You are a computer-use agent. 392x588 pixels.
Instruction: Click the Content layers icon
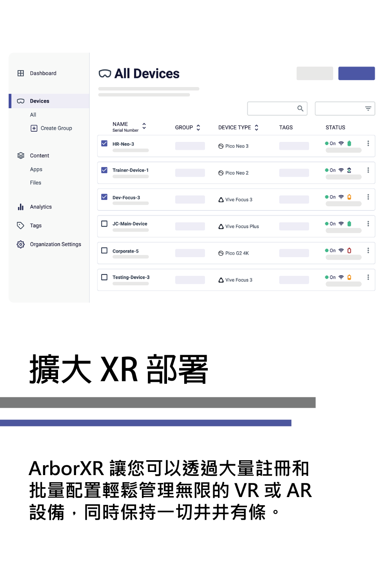click(x=21, y=156)
